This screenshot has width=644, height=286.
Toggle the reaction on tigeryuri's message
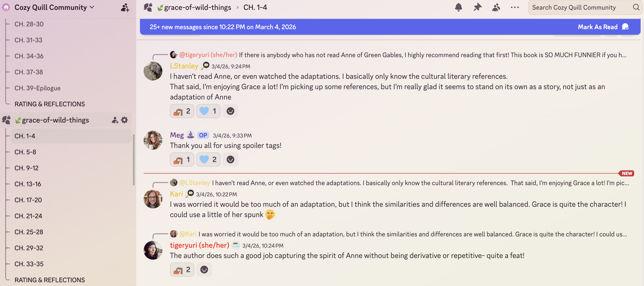tap(182, 270)
